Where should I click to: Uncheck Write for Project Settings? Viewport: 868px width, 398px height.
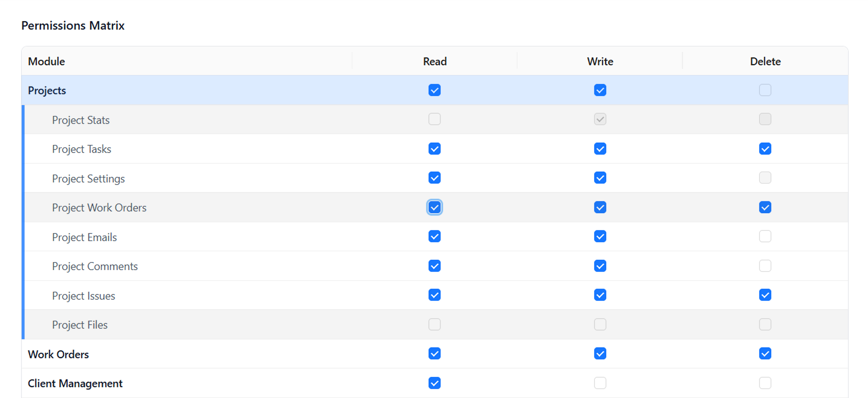click(x=600, y=178)
